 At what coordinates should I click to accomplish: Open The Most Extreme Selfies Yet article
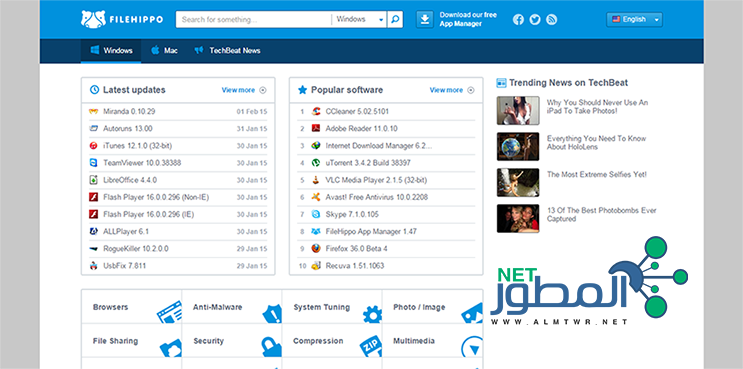click(x=597, y=174)
